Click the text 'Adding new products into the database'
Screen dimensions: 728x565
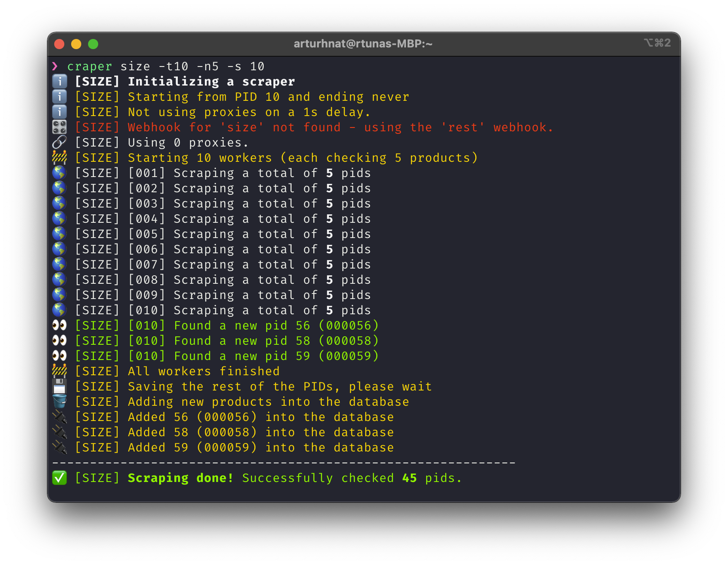268,402
